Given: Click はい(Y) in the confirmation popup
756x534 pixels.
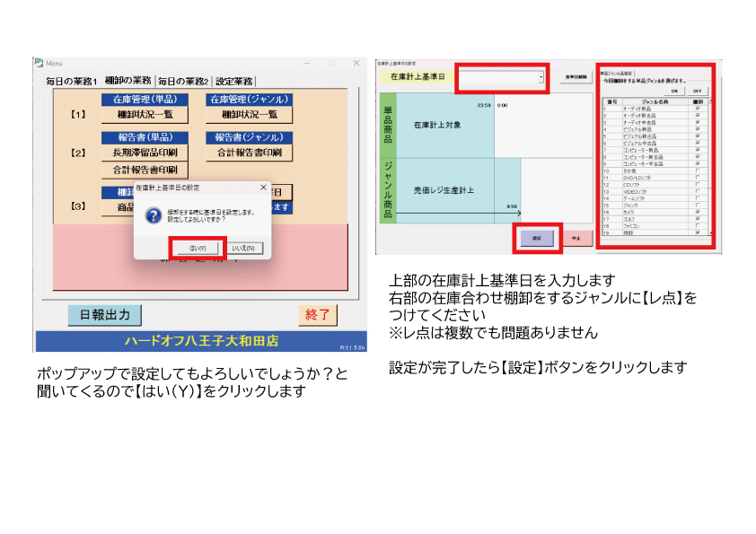Looking at the screenshot, I should point(197,248).
